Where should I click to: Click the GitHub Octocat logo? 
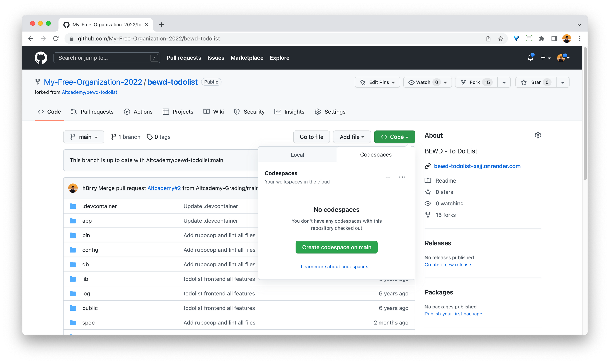click(41, 58)
